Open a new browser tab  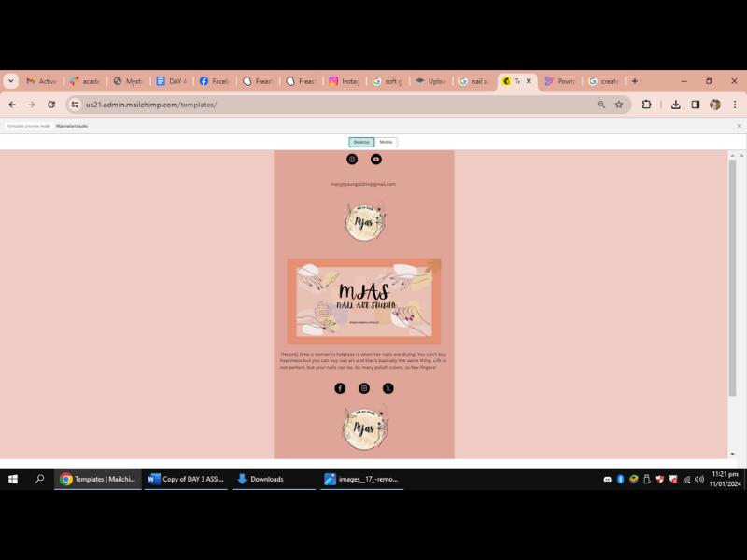635,81
